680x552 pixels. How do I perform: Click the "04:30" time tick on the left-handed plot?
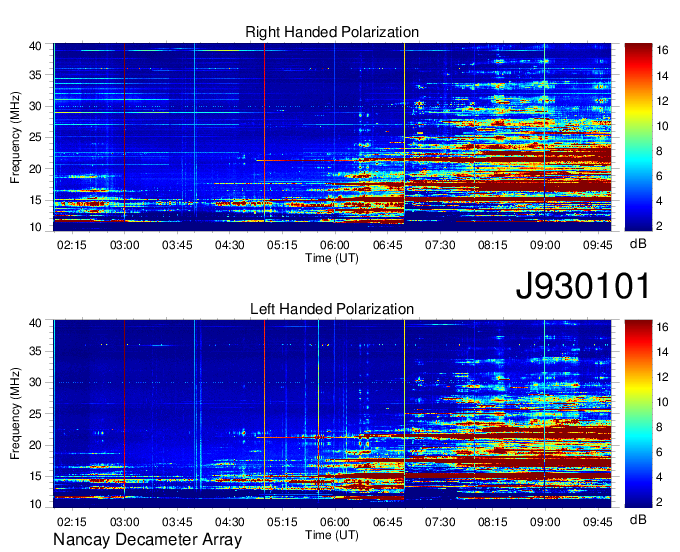229,522
